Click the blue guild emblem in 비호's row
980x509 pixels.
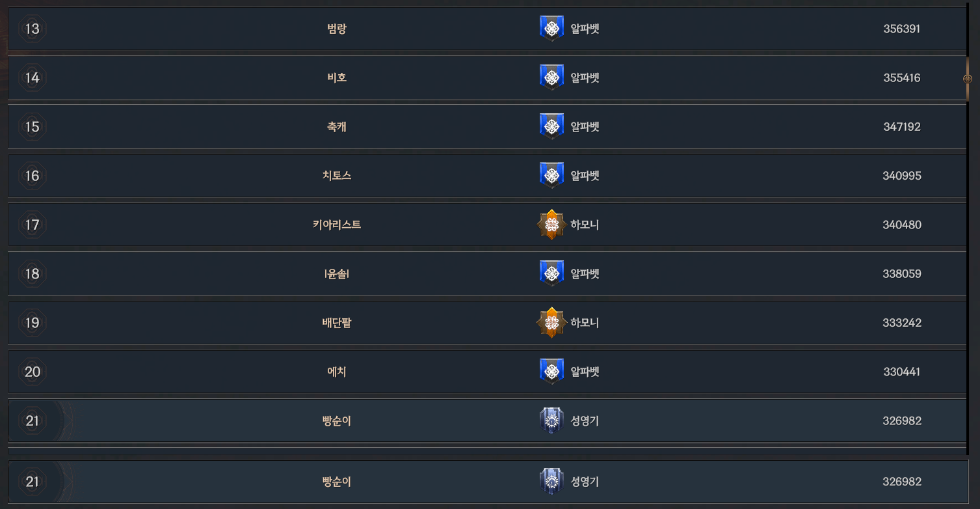point(551,77)
